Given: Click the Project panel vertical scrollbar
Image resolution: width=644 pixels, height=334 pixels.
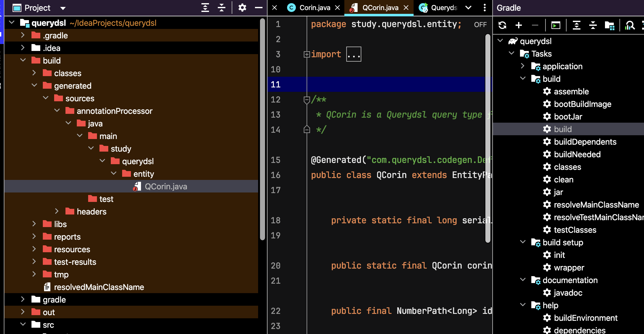Looking at the screenshot, I should pos(262,129).
